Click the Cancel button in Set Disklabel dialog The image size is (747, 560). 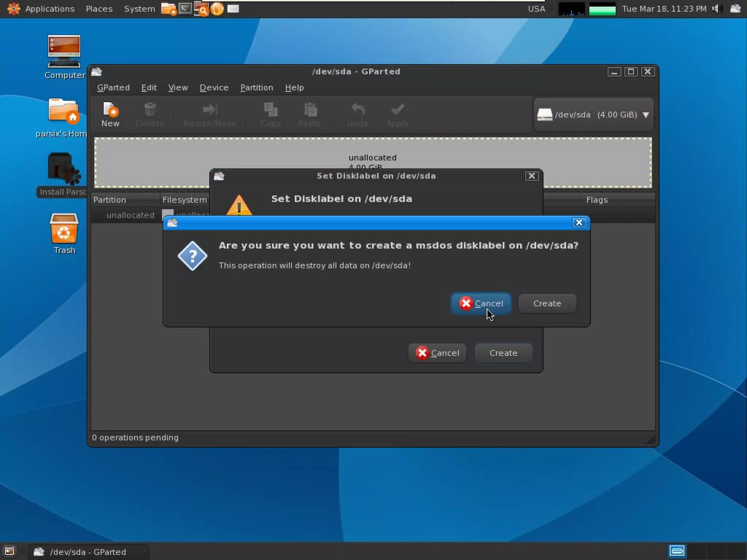pyautogui.click(x=437, y=353)
